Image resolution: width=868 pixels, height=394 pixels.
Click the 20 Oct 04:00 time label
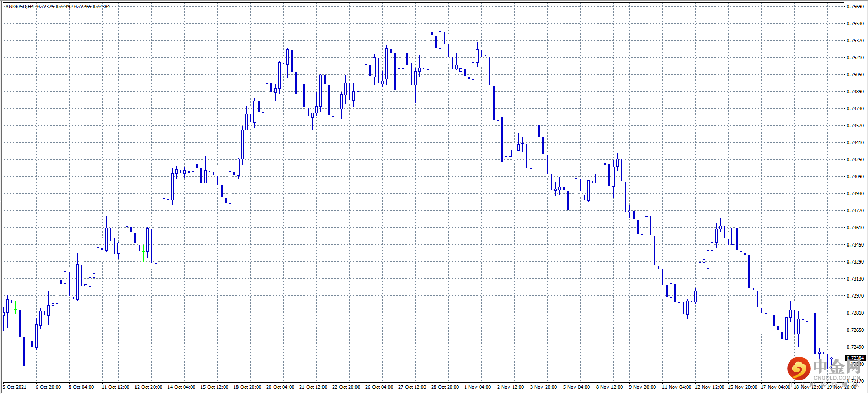(x=280, y=387)
